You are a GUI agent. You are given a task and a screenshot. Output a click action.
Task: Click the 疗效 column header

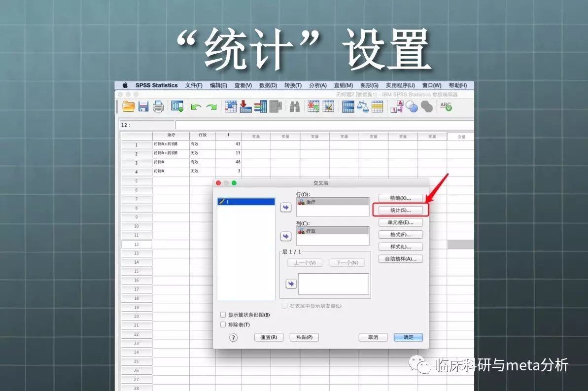[203, 136]
